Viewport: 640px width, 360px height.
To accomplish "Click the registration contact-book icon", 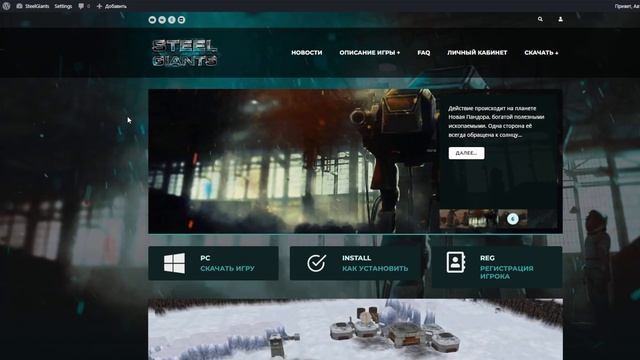I will (456, 262).
